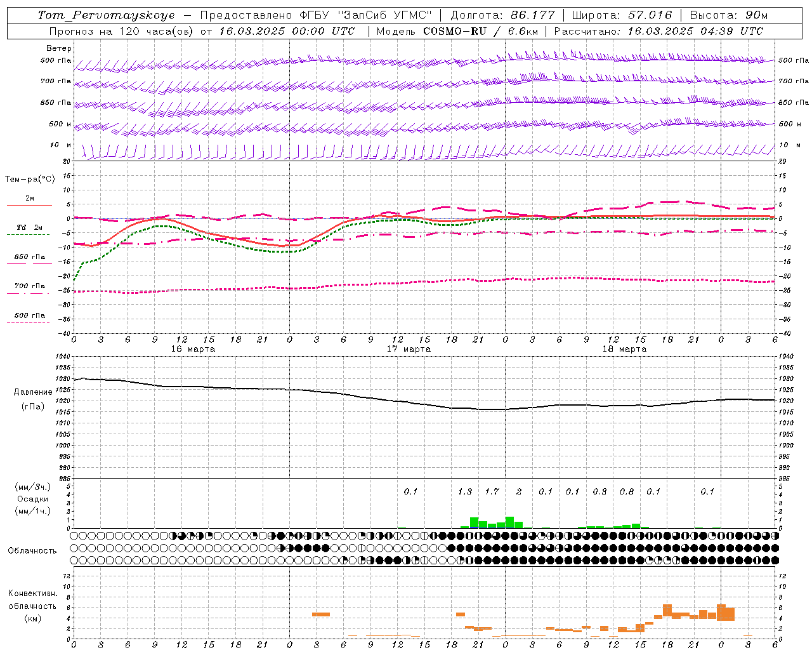Image resolution: width=812 pixels, height=650 pixels.
Task: Click the elevation label 'Высота: 90м'
Action: point(729,15)
